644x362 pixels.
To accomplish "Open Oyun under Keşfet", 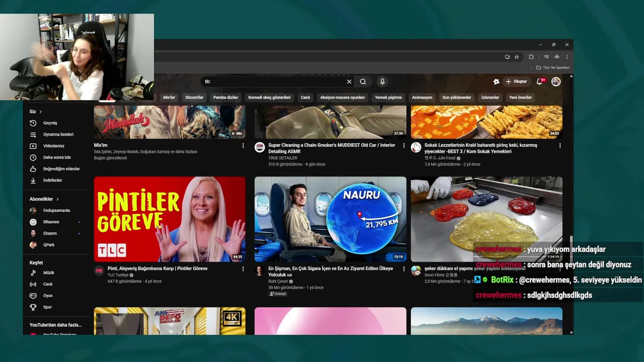I will (48, 296).
